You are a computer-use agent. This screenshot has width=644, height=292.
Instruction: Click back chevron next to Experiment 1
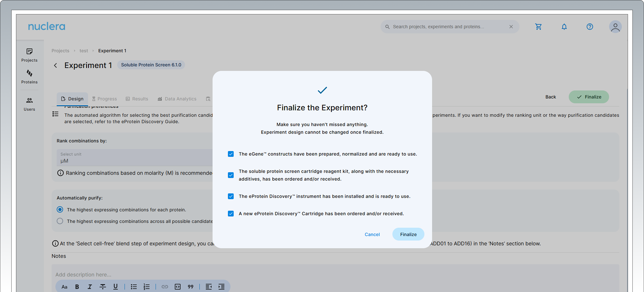[55, 65]
